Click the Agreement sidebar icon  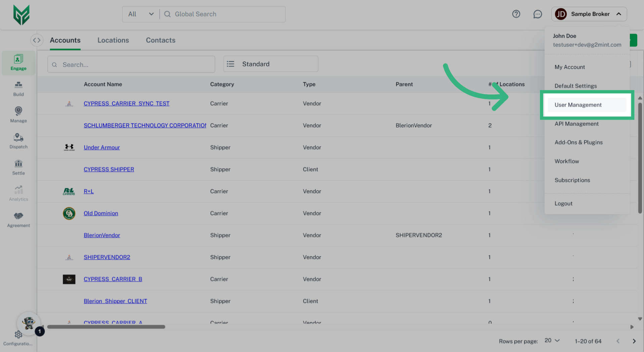18,219
